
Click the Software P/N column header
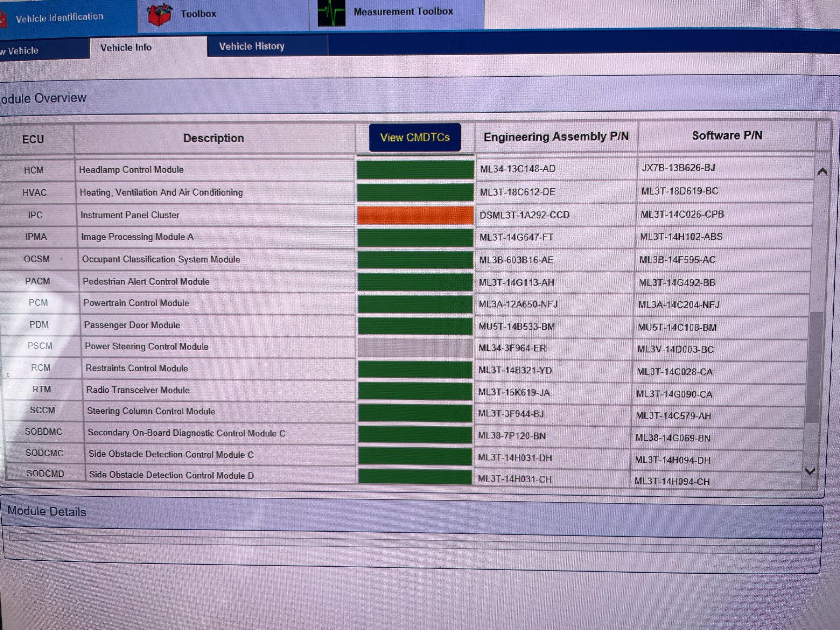pyautogui.click(x=727, y=136)
